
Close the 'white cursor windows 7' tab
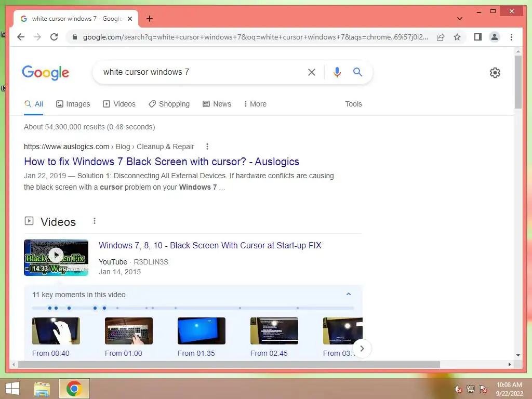129,19
